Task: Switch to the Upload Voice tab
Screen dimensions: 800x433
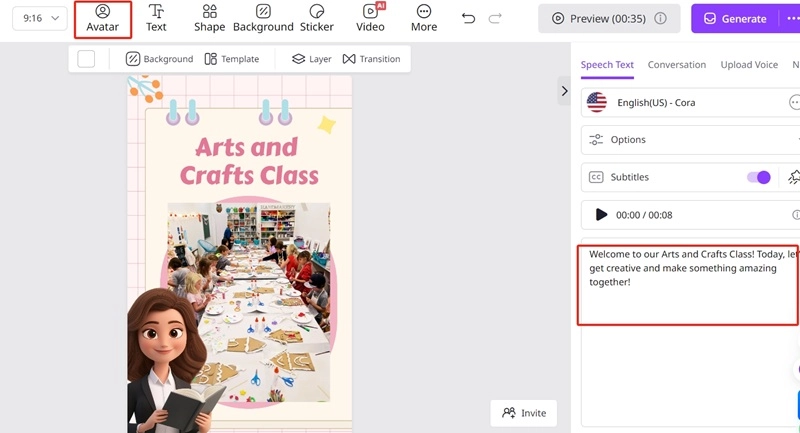Action: (x=749, y=65)
